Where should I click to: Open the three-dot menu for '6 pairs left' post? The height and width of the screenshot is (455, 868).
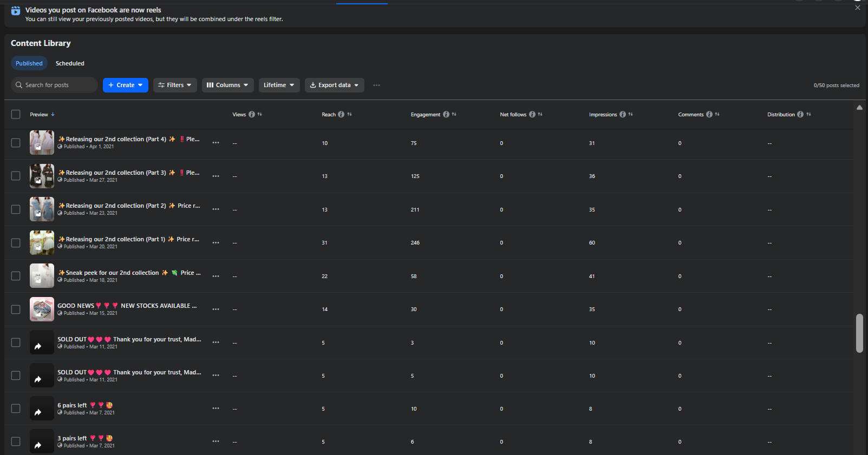216,408
